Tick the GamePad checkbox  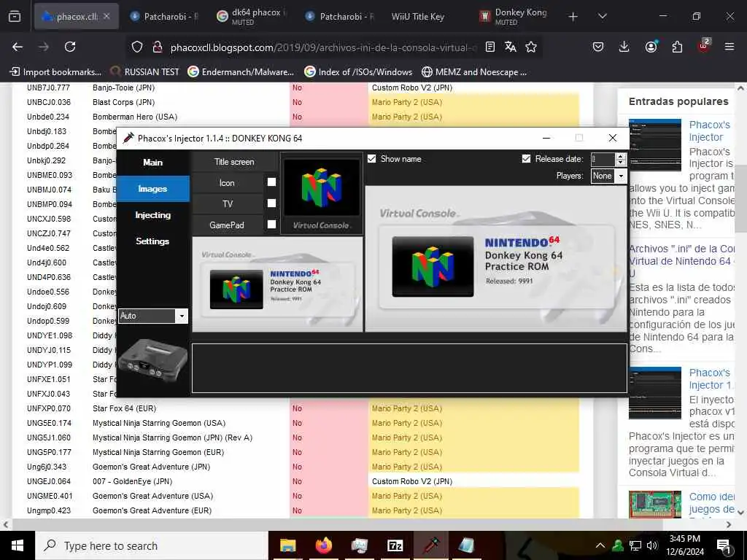pos(271,225)
